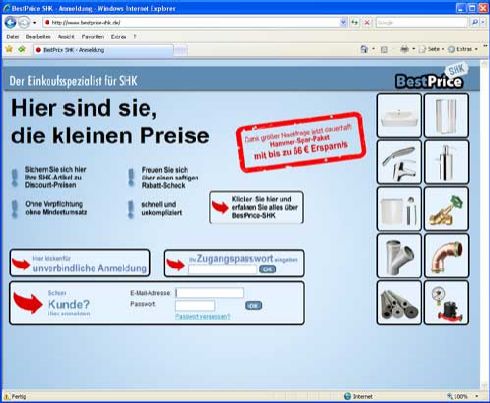The image size is (490, 403).
Task: Click the E-Mail-Adresse input field
Action: tap(210, 293)
